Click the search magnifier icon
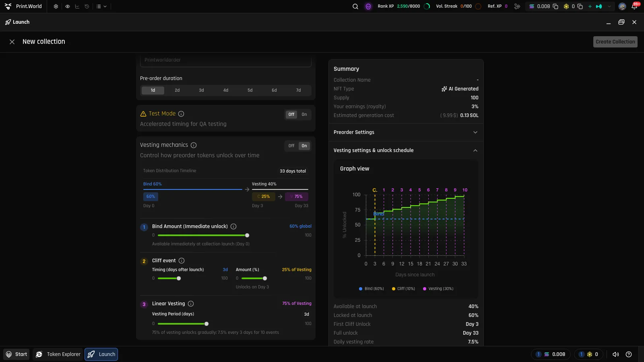Image resolution: width=644 pixels, height=362 pixels. [355, 6]
